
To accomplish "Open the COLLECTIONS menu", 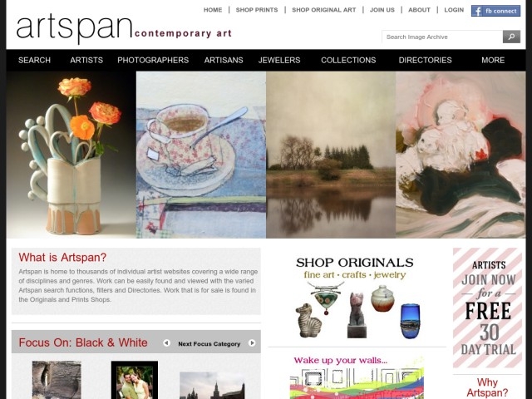I will point(348,60).
